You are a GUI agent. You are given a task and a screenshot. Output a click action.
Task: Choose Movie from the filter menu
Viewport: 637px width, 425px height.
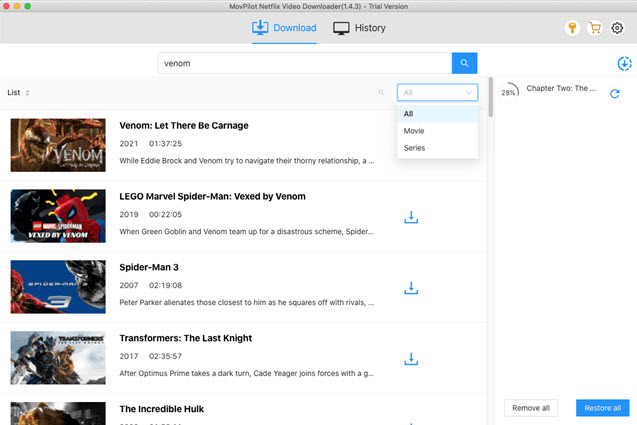point(437,131)
